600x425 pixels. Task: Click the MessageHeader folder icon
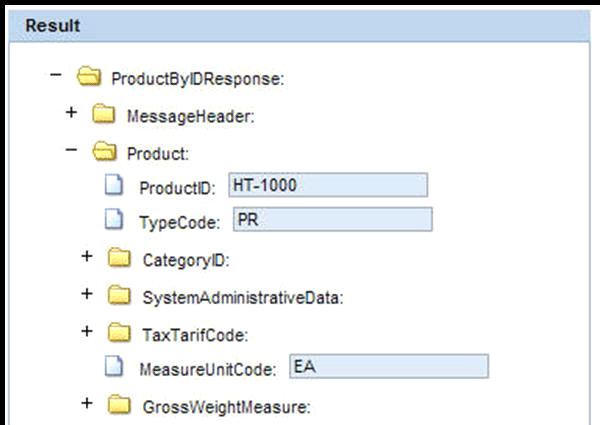[104, 115]
